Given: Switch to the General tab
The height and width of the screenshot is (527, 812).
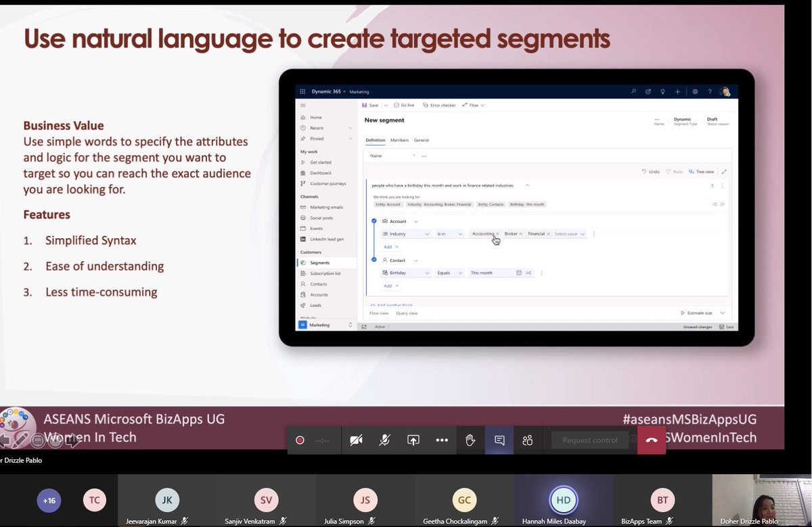Looking at the screenshot, I should pyautogui.click(x=422, y=140).
